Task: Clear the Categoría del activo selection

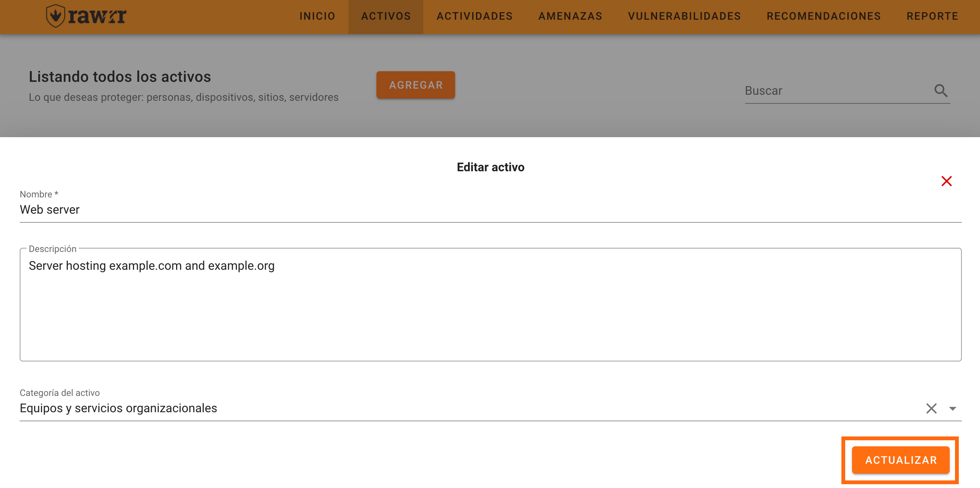Action: 931,408
